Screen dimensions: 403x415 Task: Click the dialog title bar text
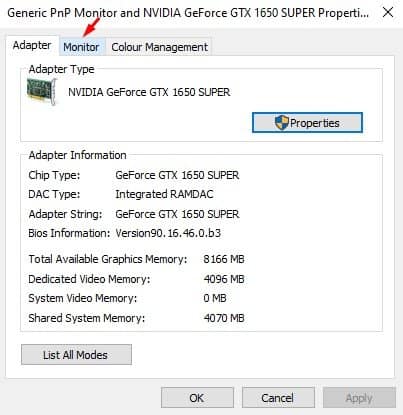[188, 13]
